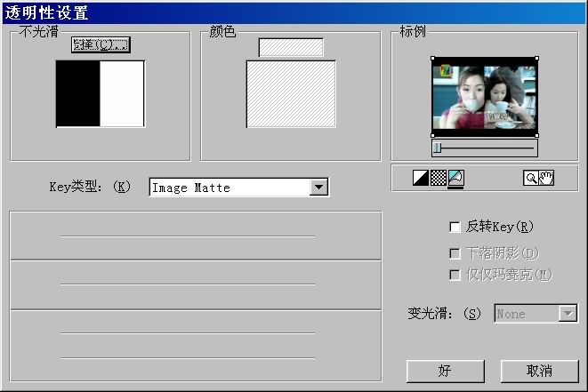Click the large hatched color area
588x392 pixels.
tap(291, 94)
